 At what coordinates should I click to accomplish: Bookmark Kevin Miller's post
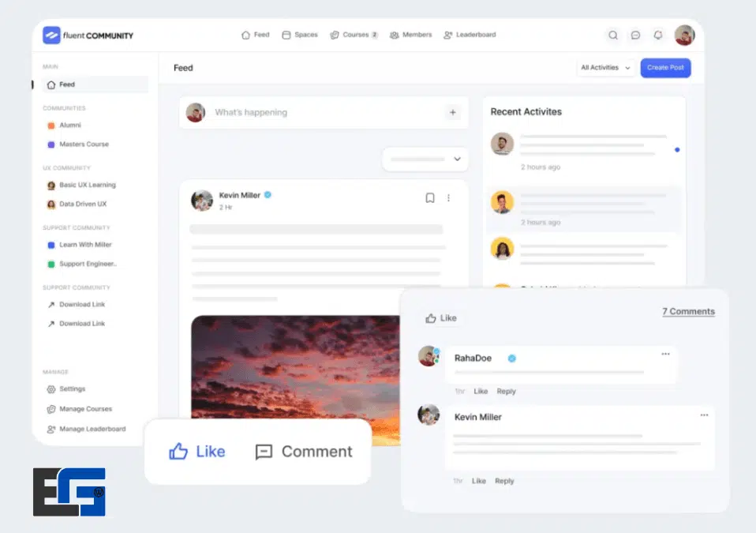click(430, 198)
